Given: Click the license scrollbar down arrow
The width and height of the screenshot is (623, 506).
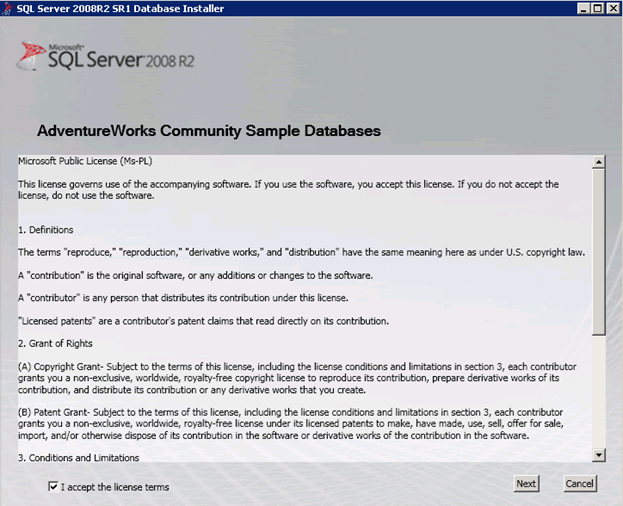Looking at the screenshot, I should coord(599,455).
